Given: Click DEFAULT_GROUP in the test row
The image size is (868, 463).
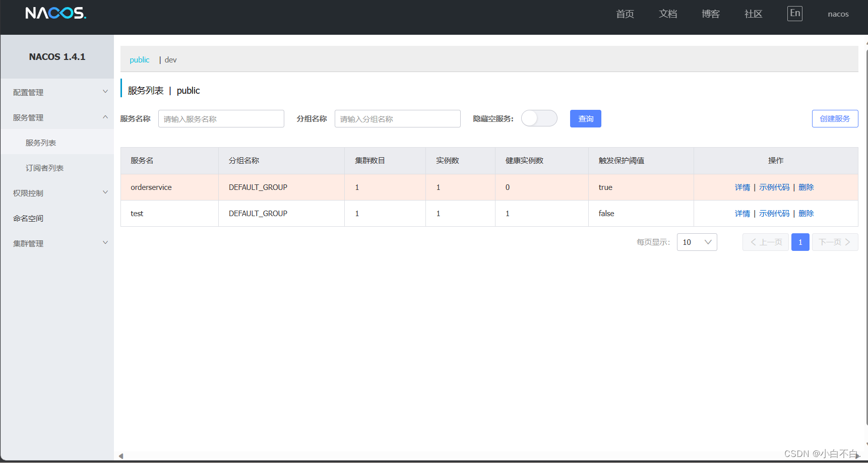Looking at the screenshot, I should (x=258, y=214).
